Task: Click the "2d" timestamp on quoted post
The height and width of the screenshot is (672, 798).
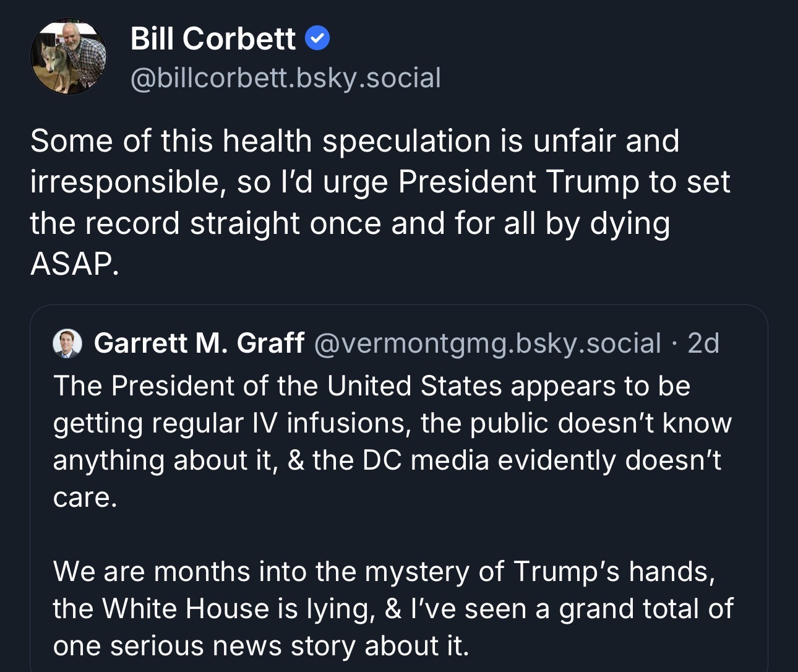Action: [703, 343]
